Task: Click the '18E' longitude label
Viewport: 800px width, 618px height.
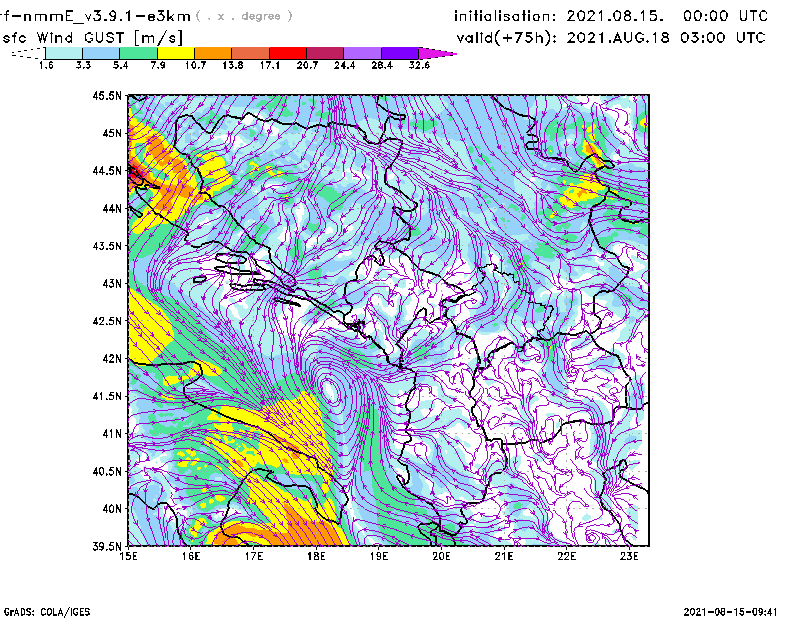Action: [x=316, y=556]
